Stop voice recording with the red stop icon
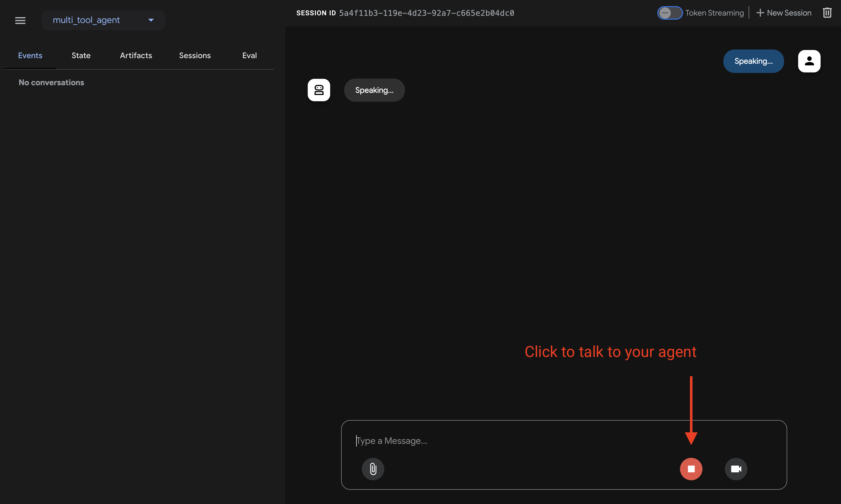841x504 pixels. [x=691, y=469]
